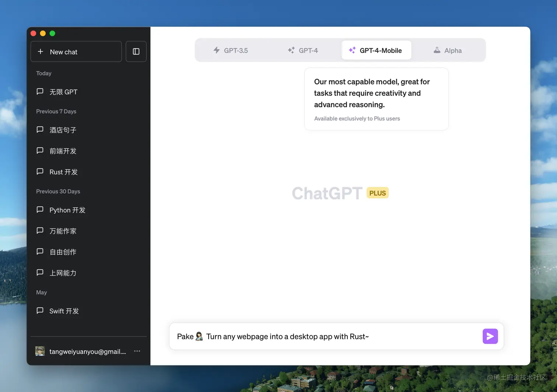Click the purple send message icon

tap(490, 336)
